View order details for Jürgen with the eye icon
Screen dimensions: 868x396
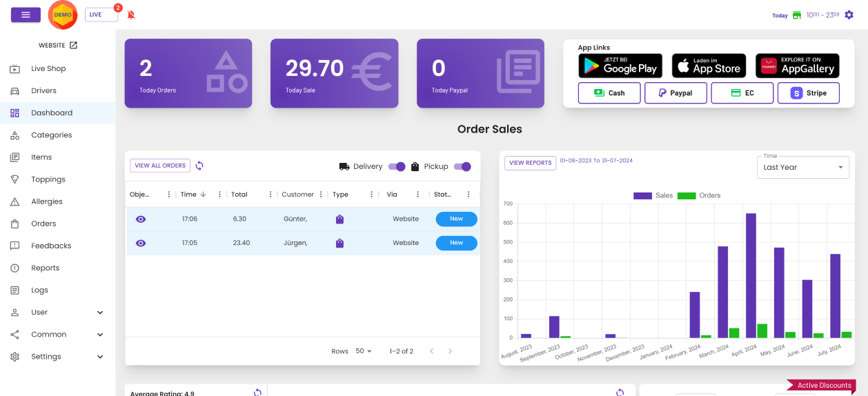pos(141,243)
